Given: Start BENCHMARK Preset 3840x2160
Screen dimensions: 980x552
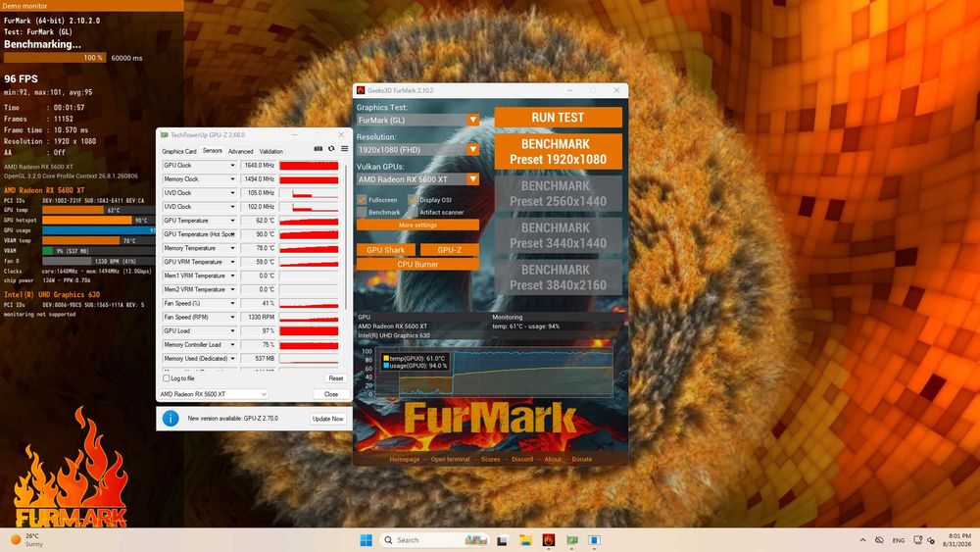Looking at the screenshot, I should (559, 276).
